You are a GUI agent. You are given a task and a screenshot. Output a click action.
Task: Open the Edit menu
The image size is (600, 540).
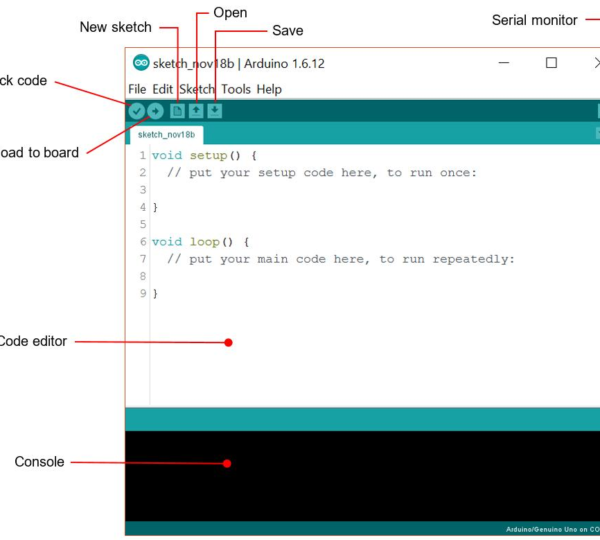[x=163, y=89]
